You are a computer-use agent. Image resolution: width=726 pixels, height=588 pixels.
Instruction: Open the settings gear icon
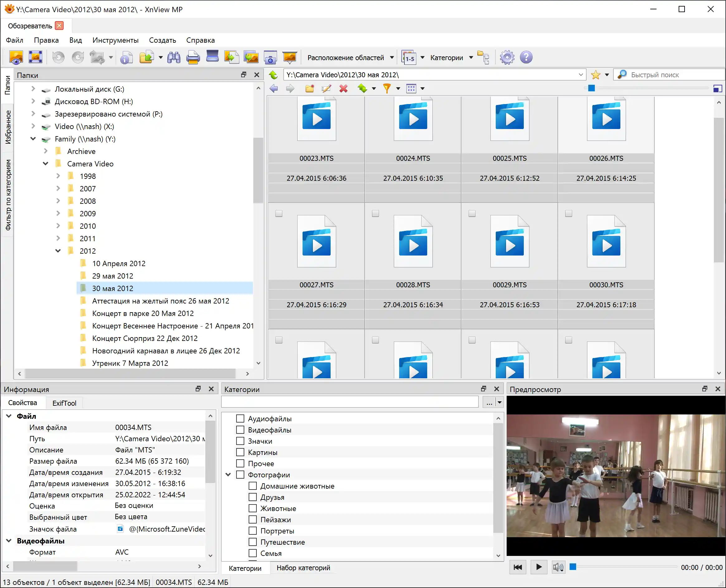tap(507, 57)
